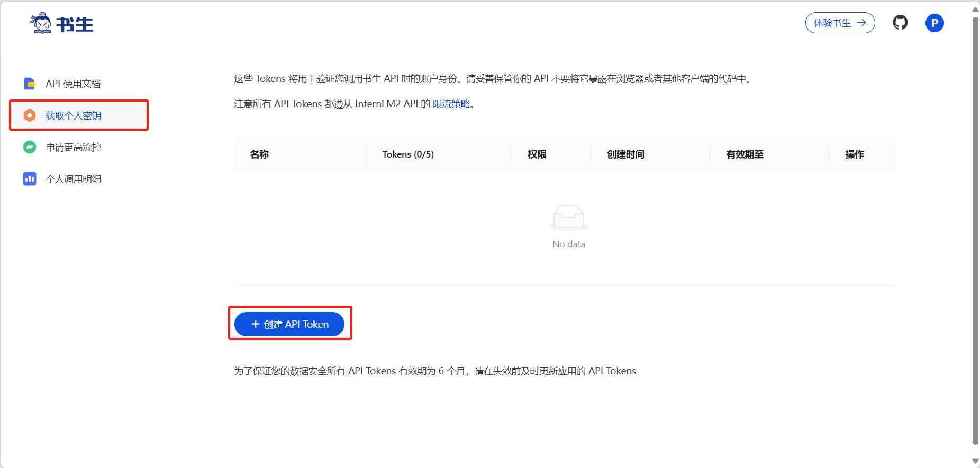The image size is (980, 468).
Task: Click the 名称 column header
Action: [300, 154]
